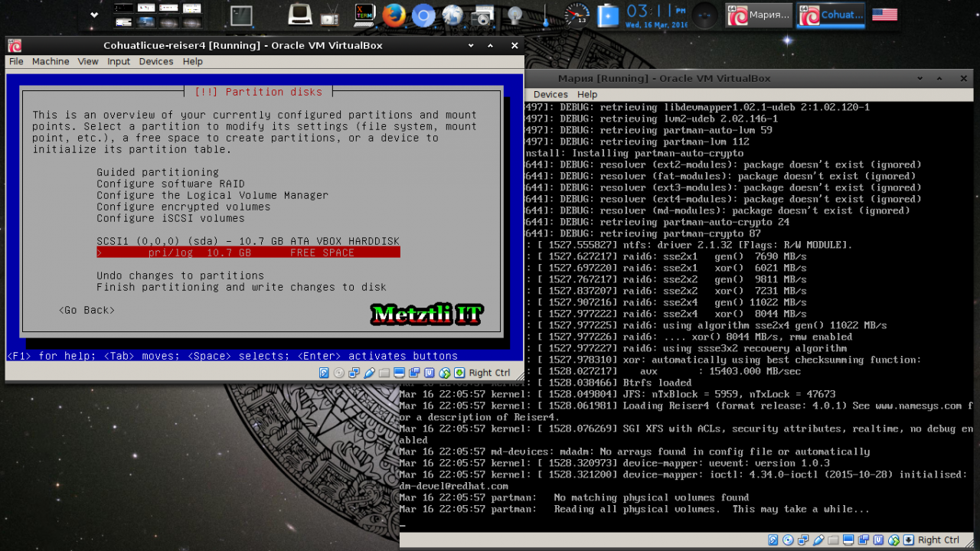Screen dimensions: 980x551
Task: Click 'Right Ctrl' host key label in Мария window
Action: tap(939, 540)
